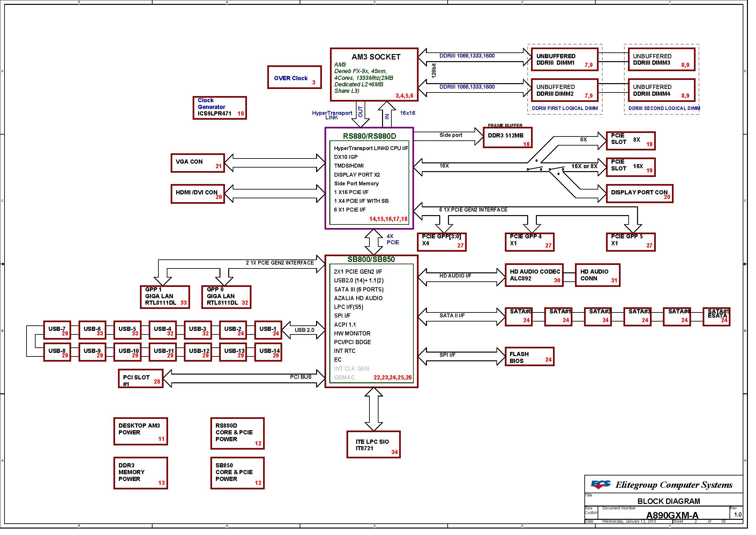The height and width of the screenshot is (535, 756).
Task: Click the HDMI /DVI CON block
Action: 197,194
